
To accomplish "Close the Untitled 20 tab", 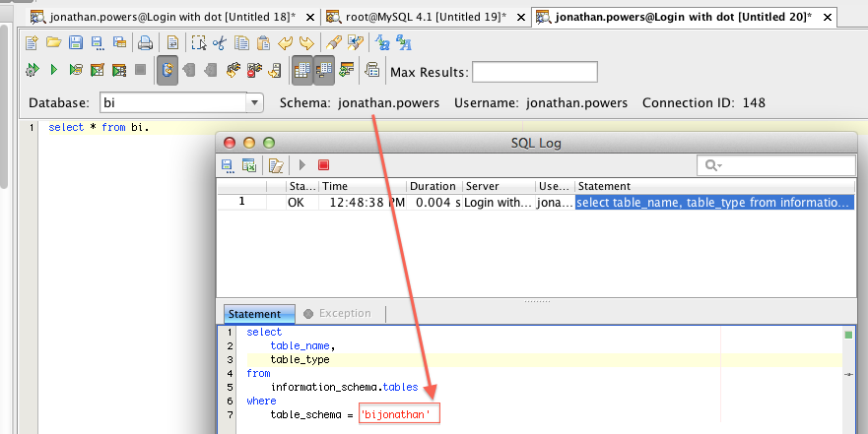I will pyautogui.click(x=828, y=18).
